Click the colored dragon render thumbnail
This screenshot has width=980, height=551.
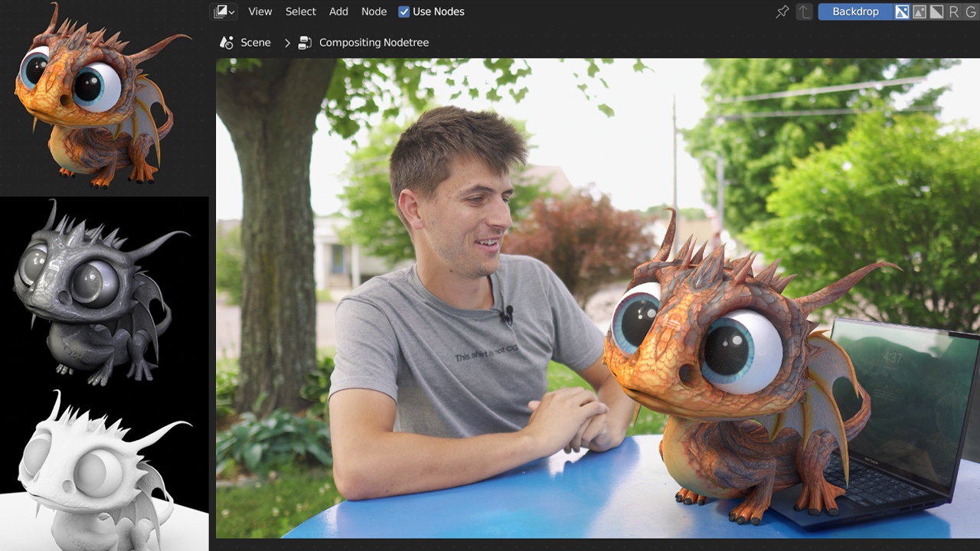104,96
